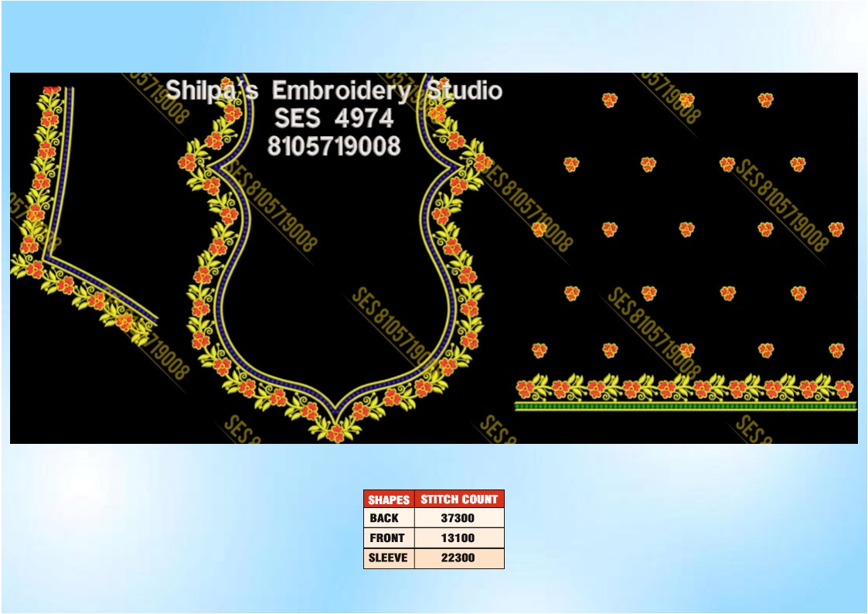Select the SLEEVE row label
The width and height of the screenshot is (868, 614).
pyautogui.click(x=388, y=558)
